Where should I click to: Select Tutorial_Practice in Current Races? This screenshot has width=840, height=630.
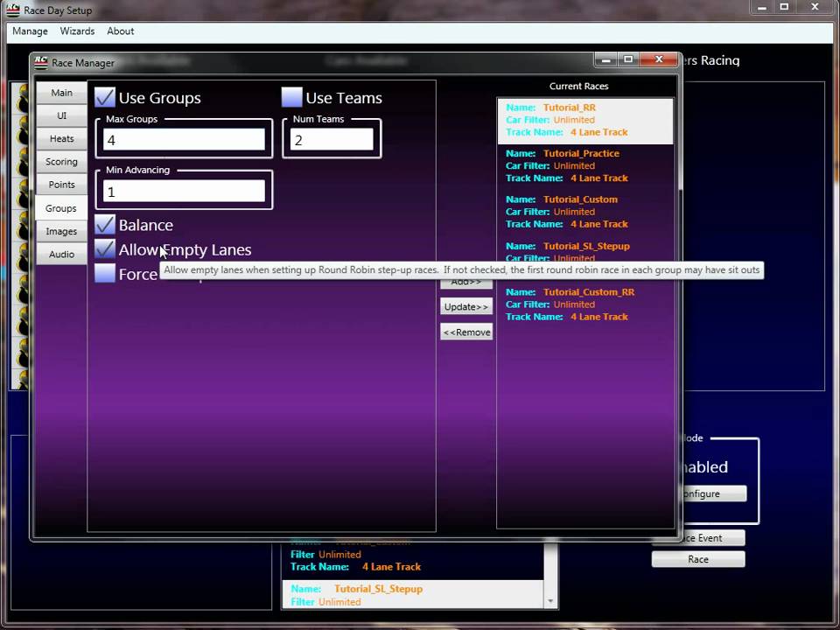pos(585,166)
